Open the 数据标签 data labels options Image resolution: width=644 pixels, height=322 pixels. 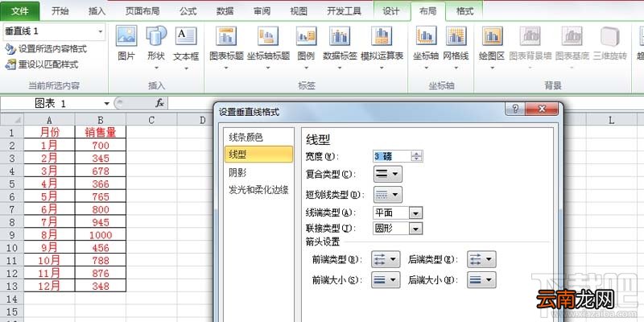[x=340, y=47]
